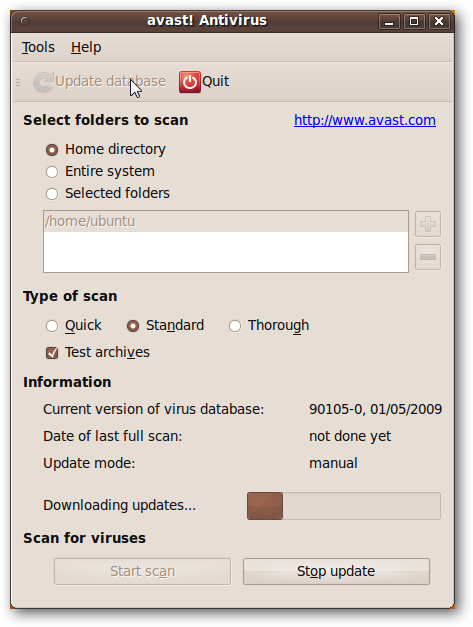
Task: Click the plus add-folder icon
Action: point(428,224)
